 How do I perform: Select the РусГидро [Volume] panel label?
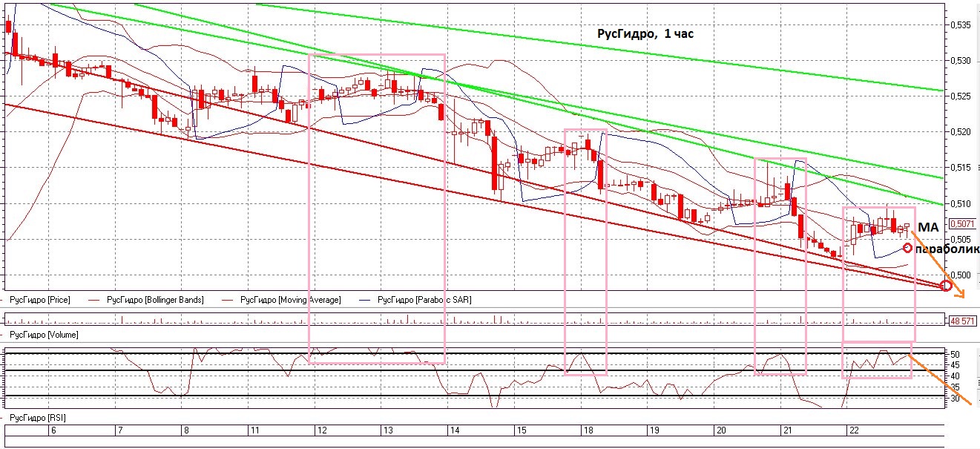[45, 335]
